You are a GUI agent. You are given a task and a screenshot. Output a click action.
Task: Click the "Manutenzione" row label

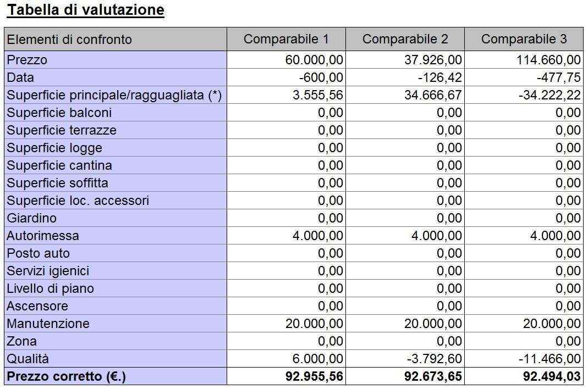pos(48,324)
